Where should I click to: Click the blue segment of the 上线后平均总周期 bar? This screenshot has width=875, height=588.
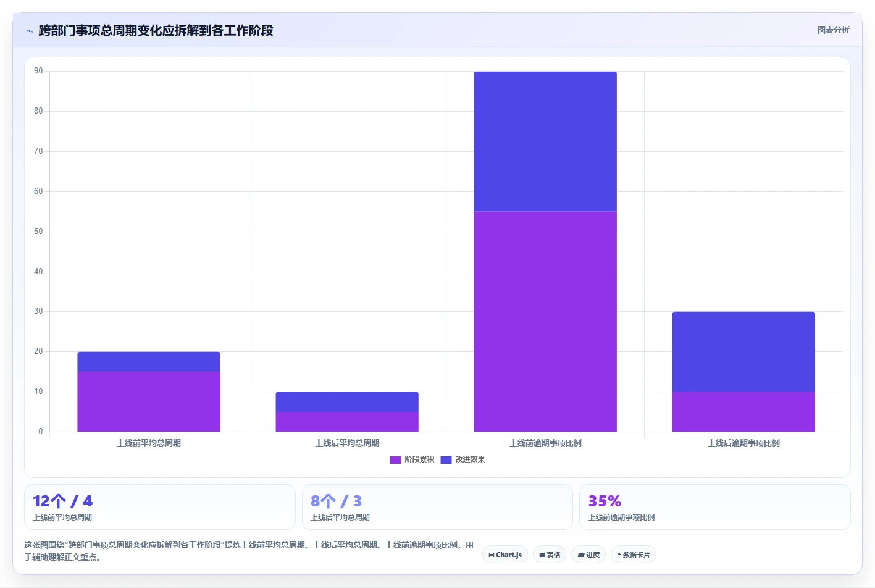pos(347,402)
